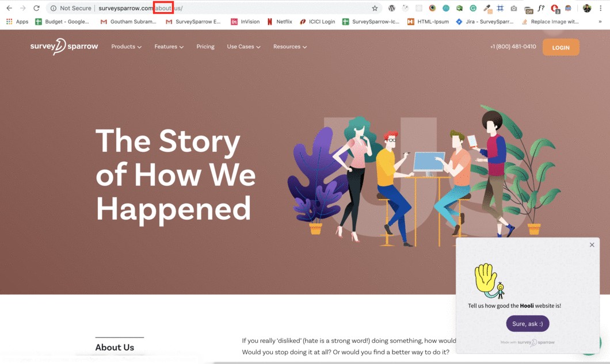Reload the page with the refresh icon

point(36,8)
